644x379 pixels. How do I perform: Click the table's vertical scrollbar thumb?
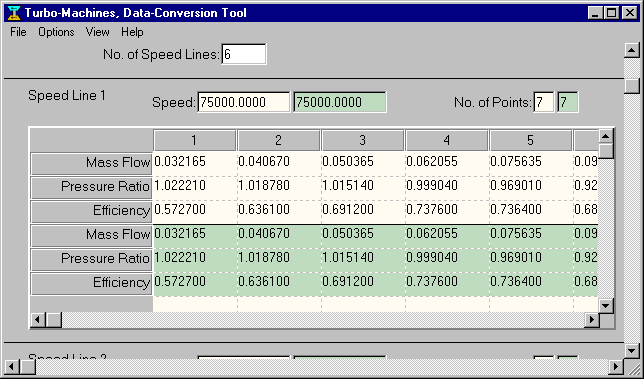point(606,151)
